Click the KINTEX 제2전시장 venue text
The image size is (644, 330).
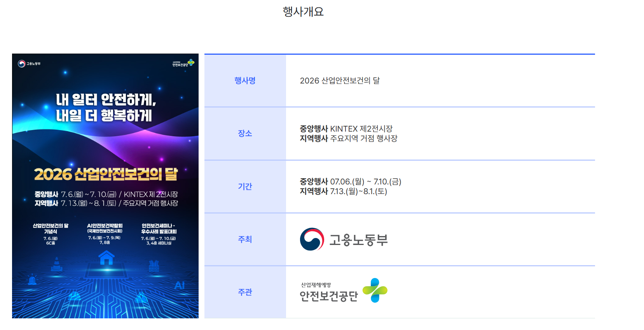pyautogui.click(x=361, y=129)
